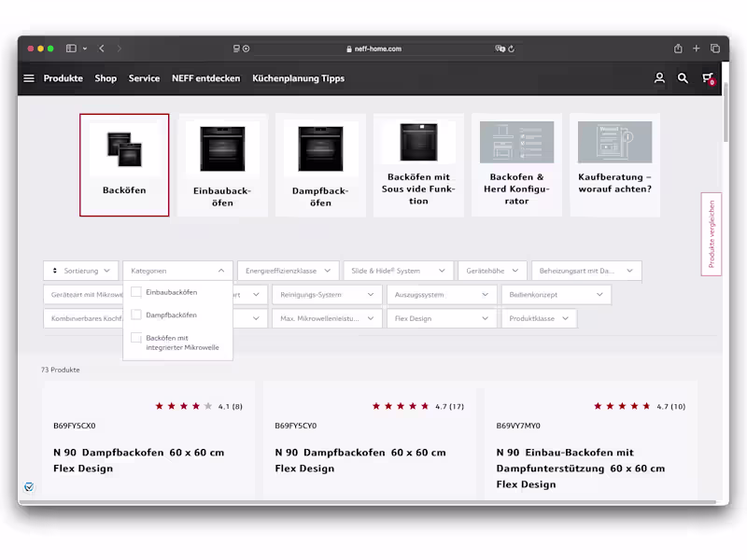Check Backöfen mit integrierter Mikrowelle checkbox
The height and width of the screenshot is (560, 747).
[x=136, y=338]
